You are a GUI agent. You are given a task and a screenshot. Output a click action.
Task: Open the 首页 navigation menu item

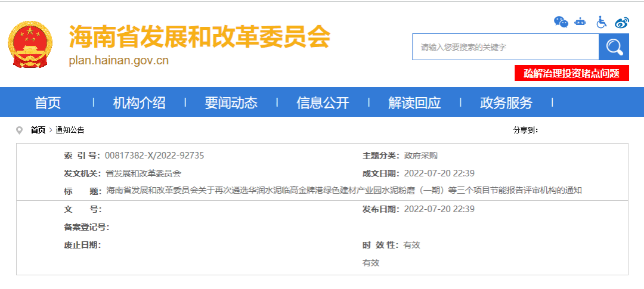[x=48, y=102]
